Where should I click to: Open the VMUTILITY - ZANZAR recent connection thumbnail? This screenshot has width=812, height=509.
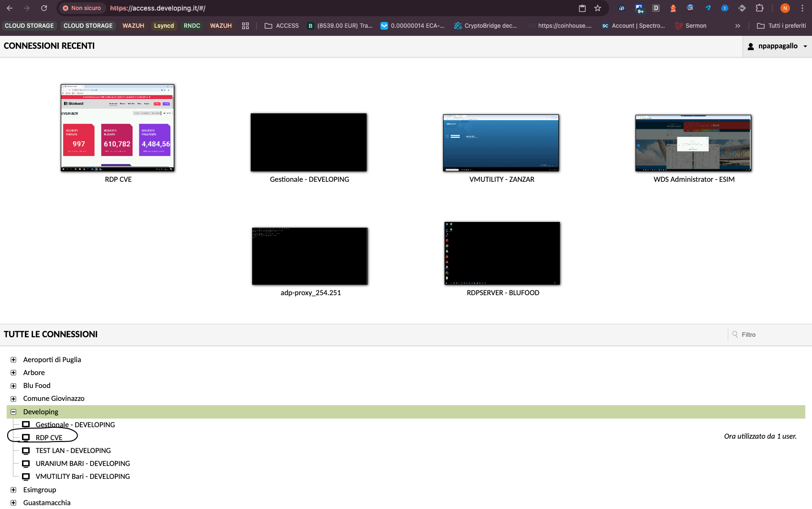[501, 143]
